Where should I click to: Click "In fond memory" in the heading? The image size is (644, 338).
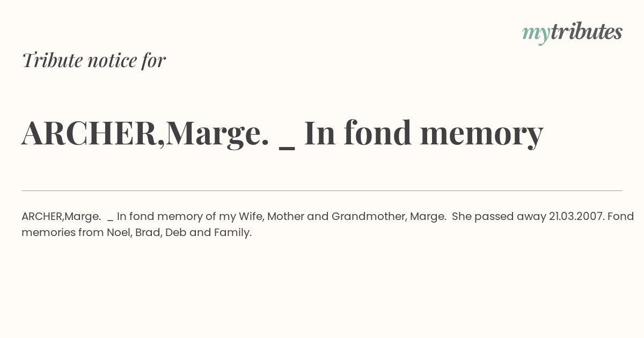point(423,133)
